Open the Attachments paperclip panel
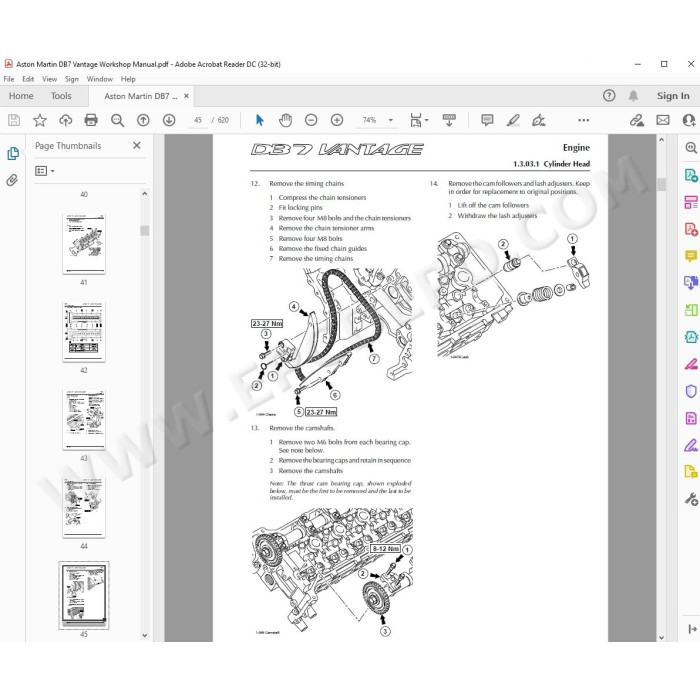Image resolution: width=700 pixels, height=700 pixels. (x=12, y=180)
